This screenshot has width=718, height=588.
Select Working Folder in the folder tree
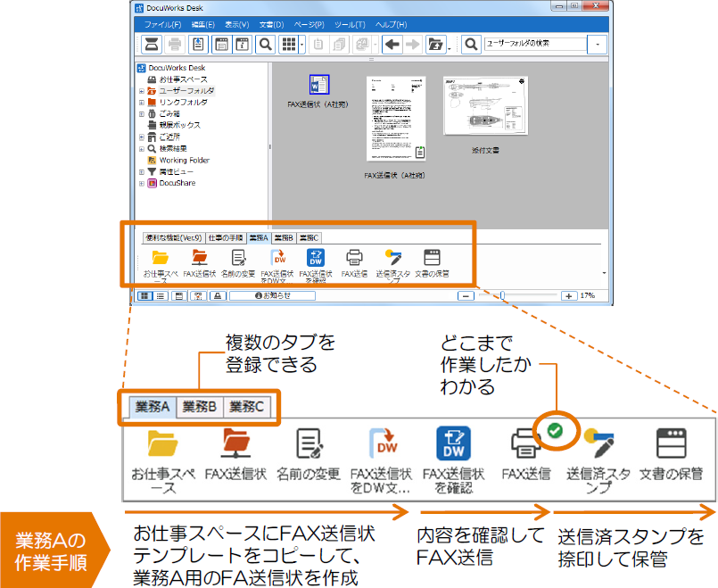point(184,161)
